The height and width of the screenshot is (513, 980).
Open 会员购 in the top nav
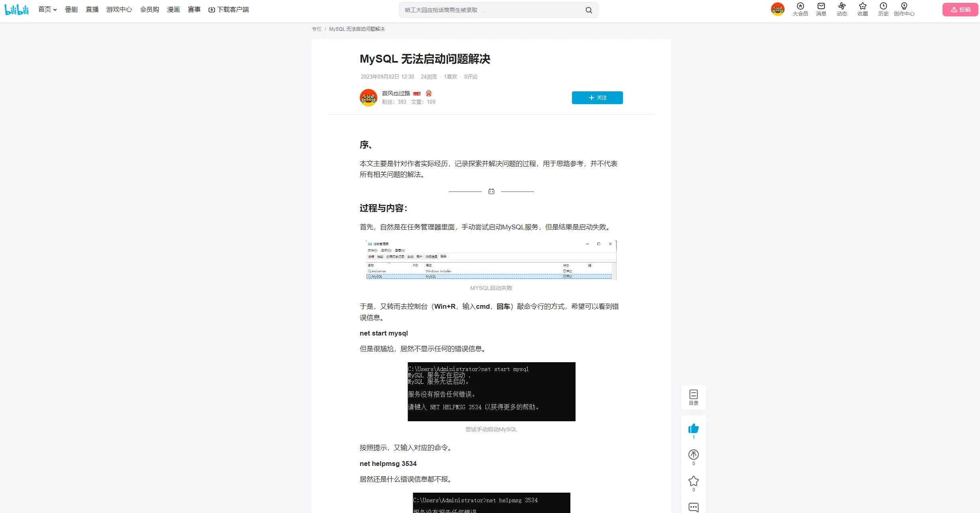point(150,10)
